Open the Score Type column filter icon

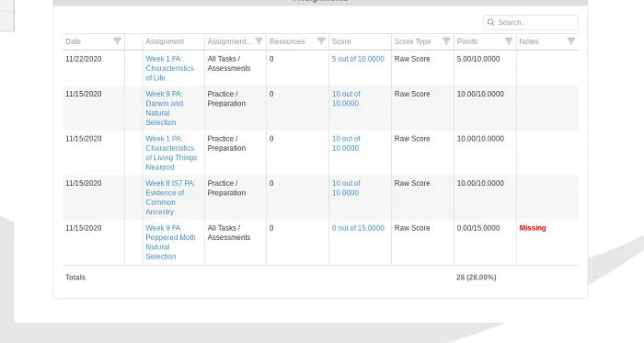pyautogui.click(x=446, y=41)
